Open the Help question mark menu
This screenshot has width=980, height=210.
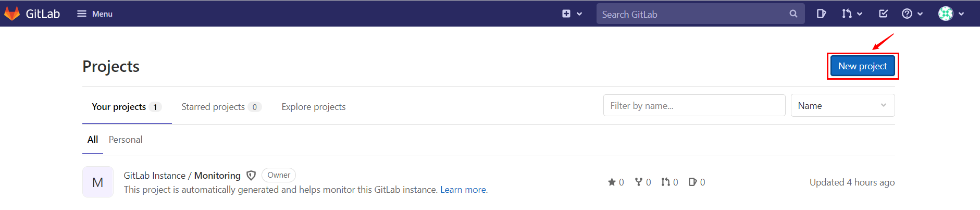click(912, 14)
